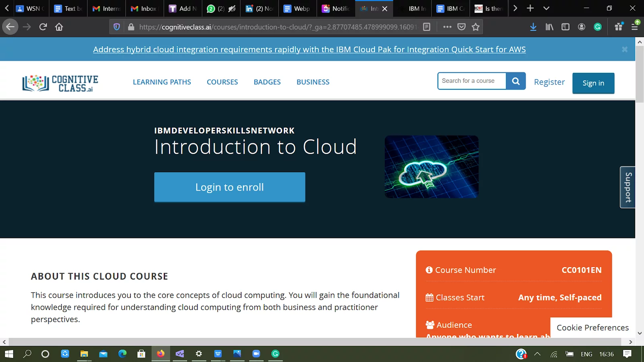This screenshot has width=644, height=362.
Task: Show hidden system tray icons
Action: (x=537, y=354)
